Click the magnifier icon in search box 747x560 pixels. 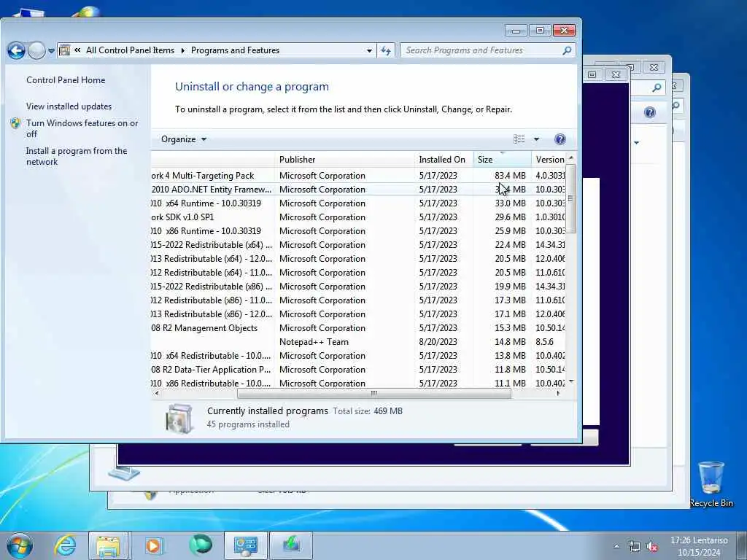click(567, 50)
